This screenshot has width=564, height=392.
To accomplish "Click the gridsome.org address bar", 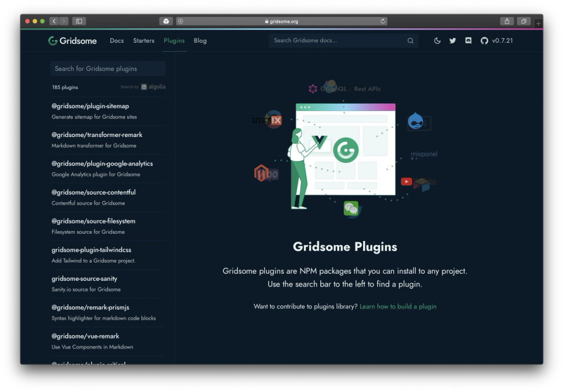I will coord(281,21).
